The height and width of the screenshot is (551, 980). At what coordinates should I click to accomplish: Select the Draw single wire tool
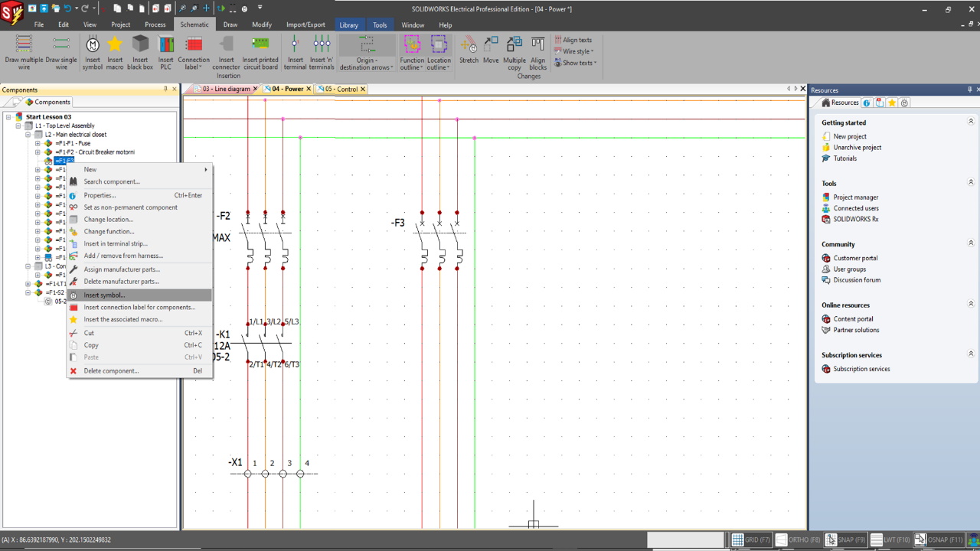[61, 52]
